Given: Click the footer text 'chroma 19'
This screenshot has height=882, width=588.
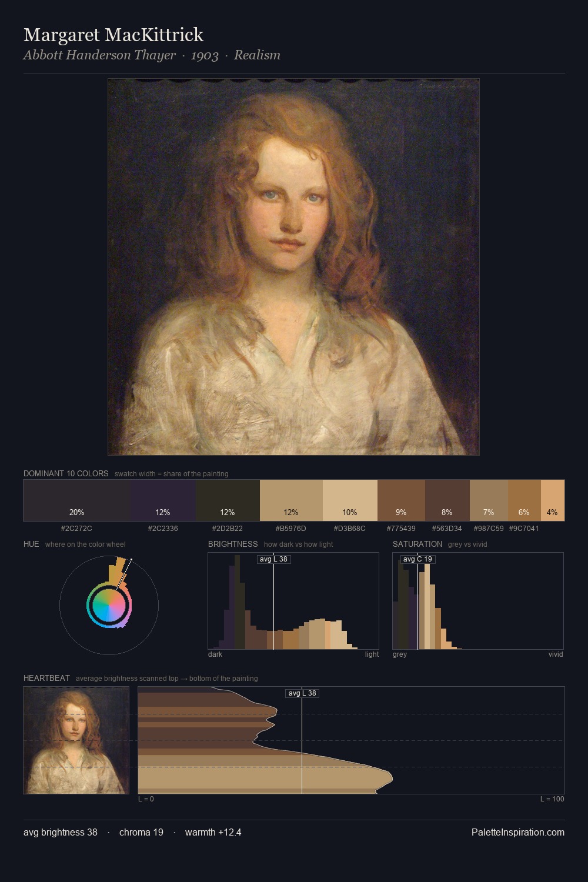Looking at the screenshot, I should [x=141, y=833].
